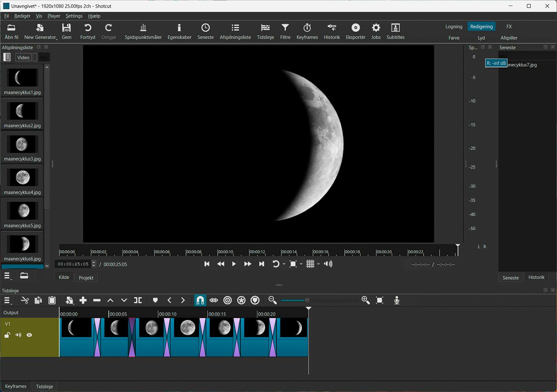
Task: Open the Settings menu
Action: [x=74, y=16]
